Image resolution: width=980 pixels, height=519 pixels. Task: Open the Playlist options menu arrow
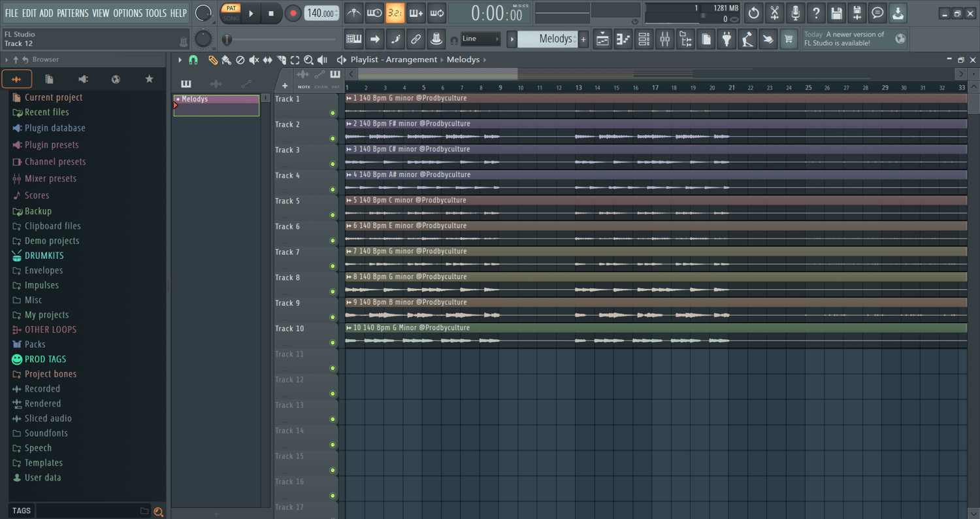[x=180, y=60]
